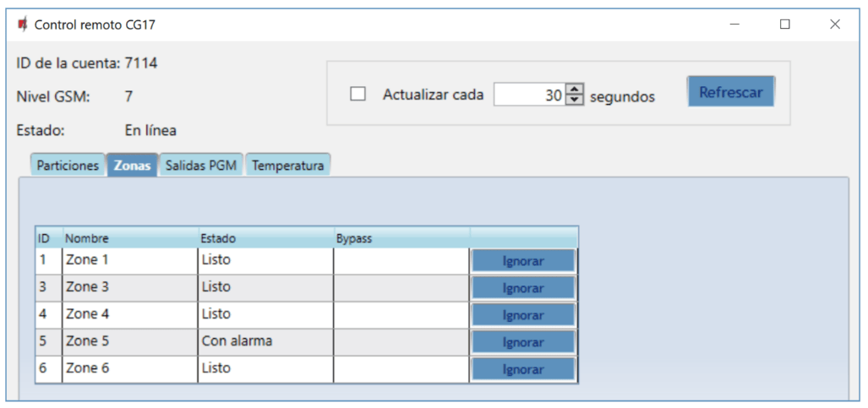
Task: Click the Bypass column header
Action: pyautogui.click(x=401, y=238)
